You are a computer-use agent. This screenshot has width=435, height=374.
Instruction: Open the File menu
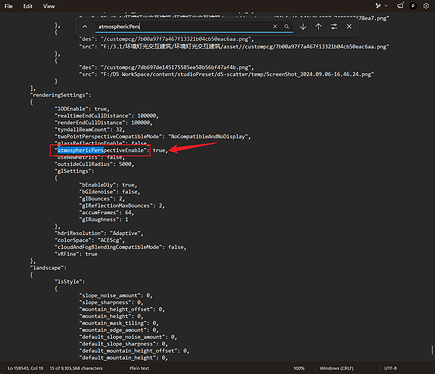point(9,6)
